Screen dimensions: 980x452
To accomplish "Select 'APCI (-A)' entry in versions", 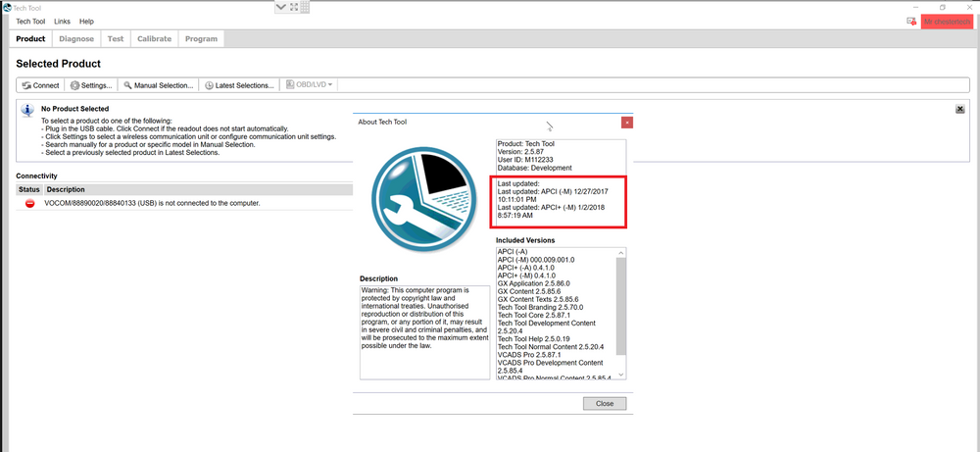I will click(512, 251).
